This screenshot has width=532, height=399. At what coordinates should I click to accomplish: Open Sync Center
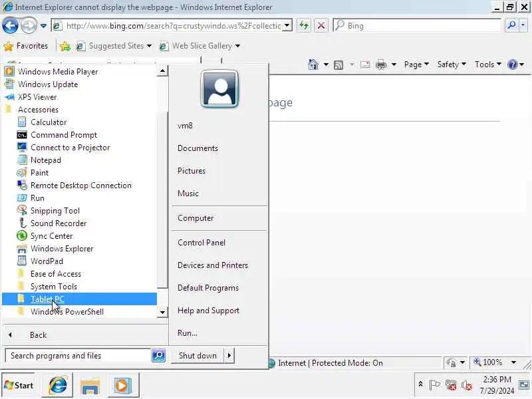click(x=51, y=236)
